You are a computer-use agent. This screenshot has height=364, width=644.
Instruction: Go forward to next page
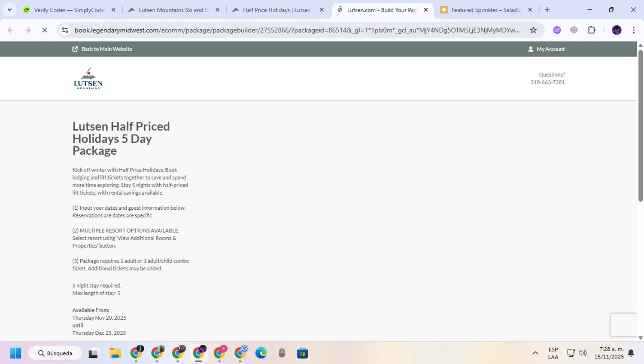tap(27, 30)
